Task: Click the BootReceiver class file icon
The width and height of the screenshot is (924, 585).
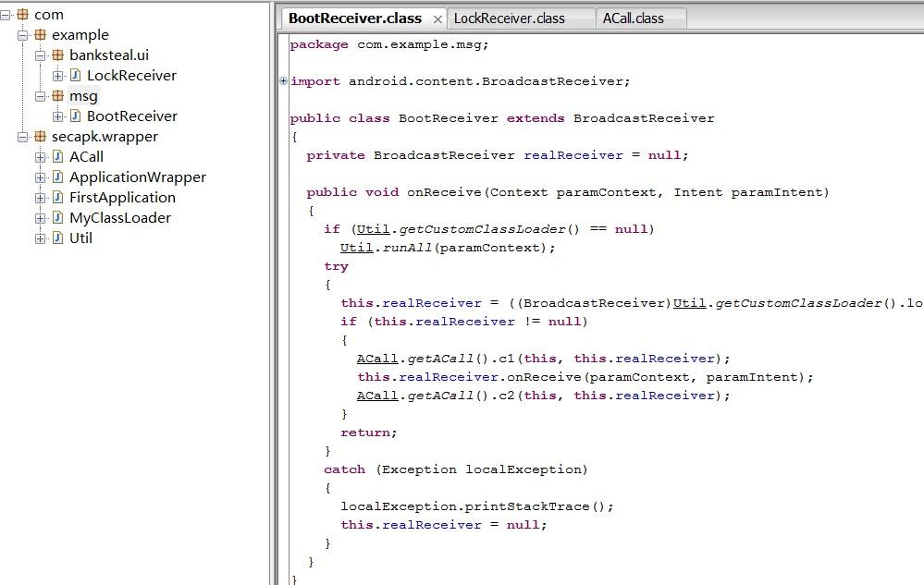Action: click(76, 116)
